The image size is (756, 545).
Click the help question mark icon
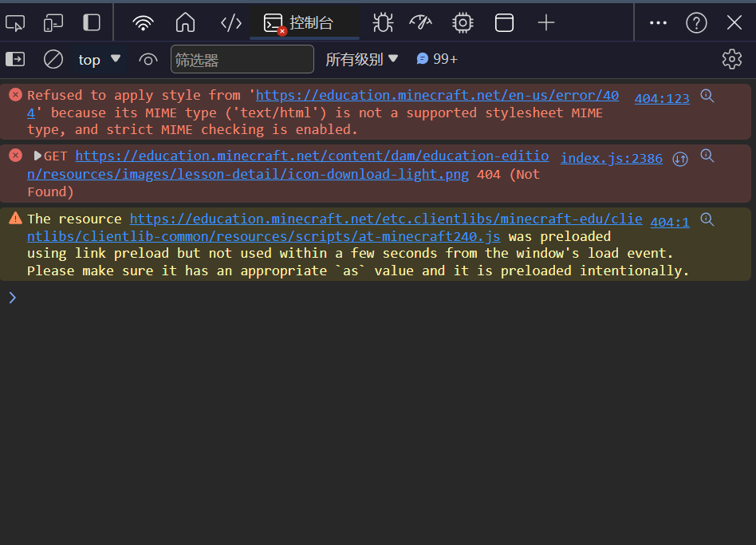tap(696, 23)
